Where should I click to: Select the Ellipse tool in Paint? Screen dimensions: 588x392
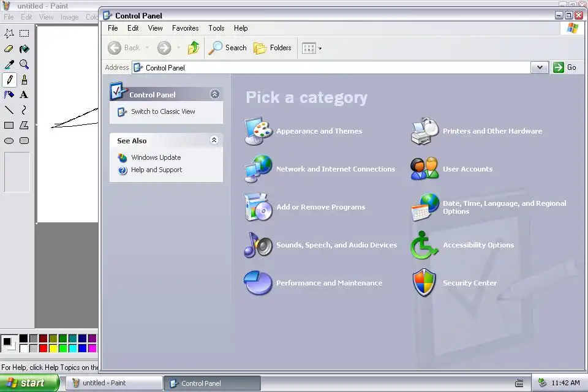(x=9, y=141)
